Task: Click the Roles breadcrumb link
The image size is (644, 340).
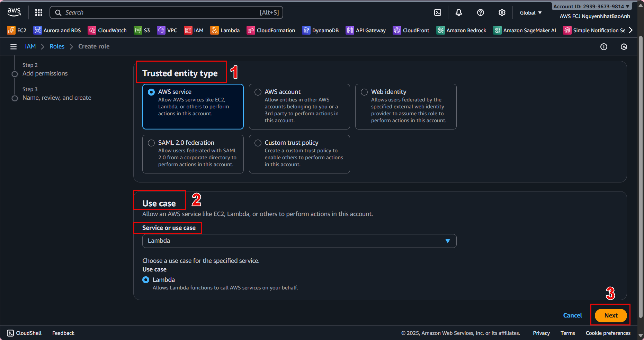Action: click(x=57, y=46)
